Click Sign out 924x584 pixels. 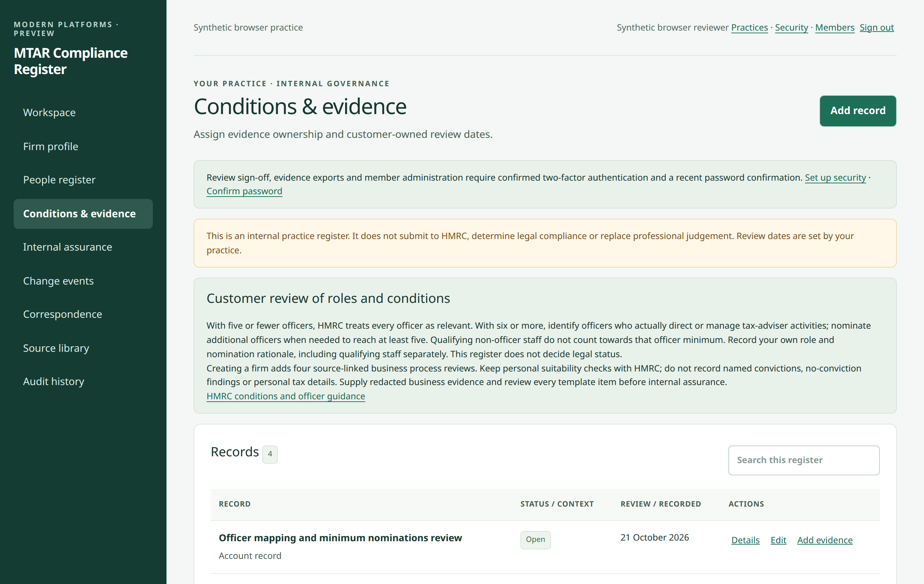876,28
